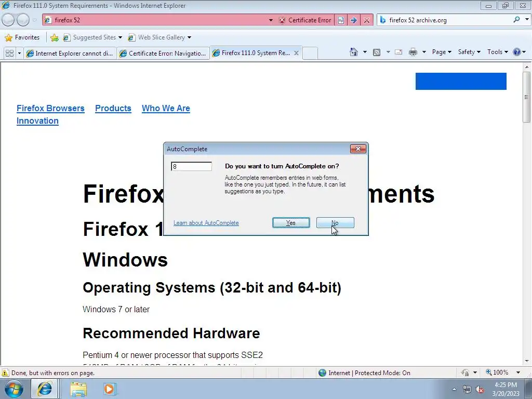This screenshot has height=399, width=532.
Task: Launch Windows Media Player from taskbar
Action: pos(110,389)
